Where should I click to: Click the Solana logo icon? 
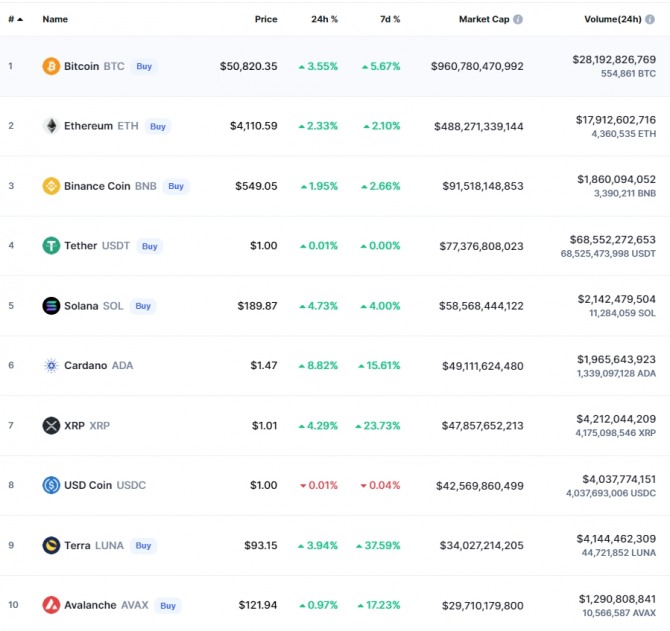(51, 306)
